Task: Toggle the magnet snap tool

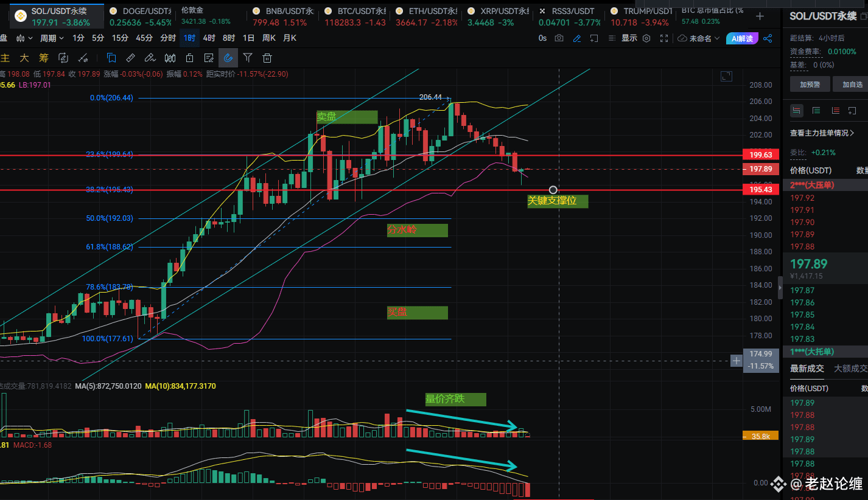Action: coord(228,58)
